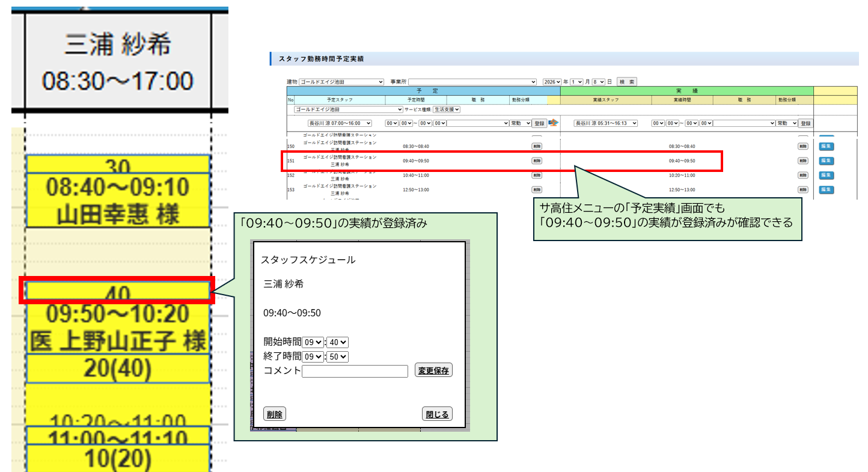Click the blue 編集 button for row 153
The image size is (868, 472).
click(827, 189)
